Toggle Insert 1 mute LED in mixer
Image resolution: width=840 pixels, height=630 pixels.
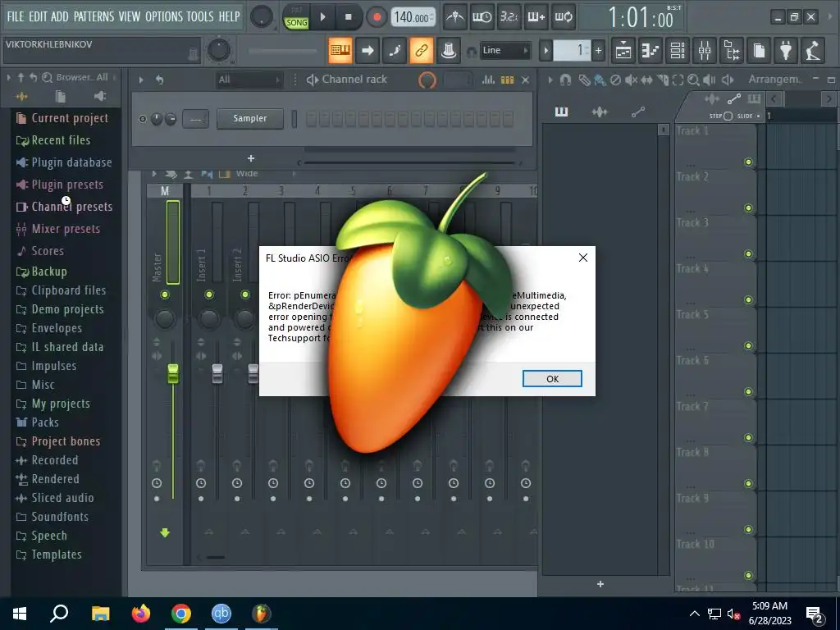pos(209,294)
